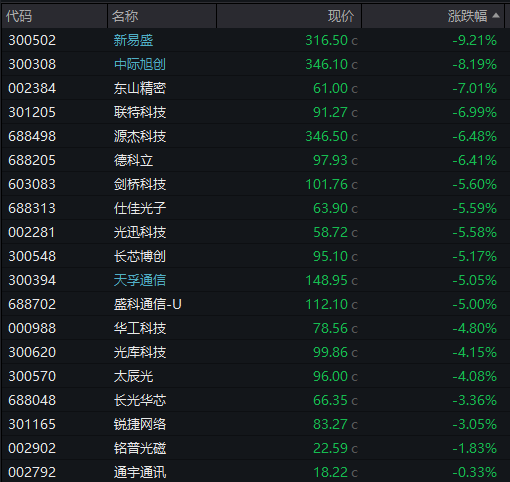Click the -1.83% change value
The image size is (510, 482).
pyautogui.click(x=475, y=448)
